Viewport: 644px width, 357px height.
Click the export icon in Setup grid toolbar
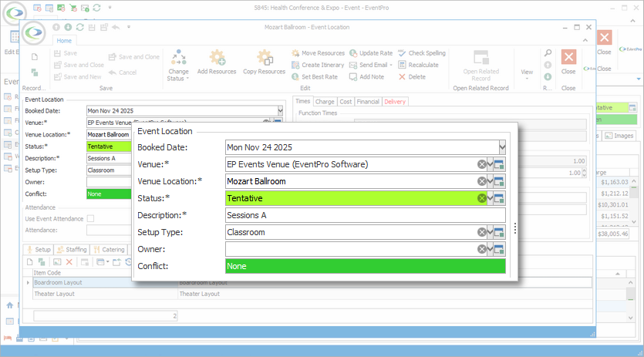[116, 261]
